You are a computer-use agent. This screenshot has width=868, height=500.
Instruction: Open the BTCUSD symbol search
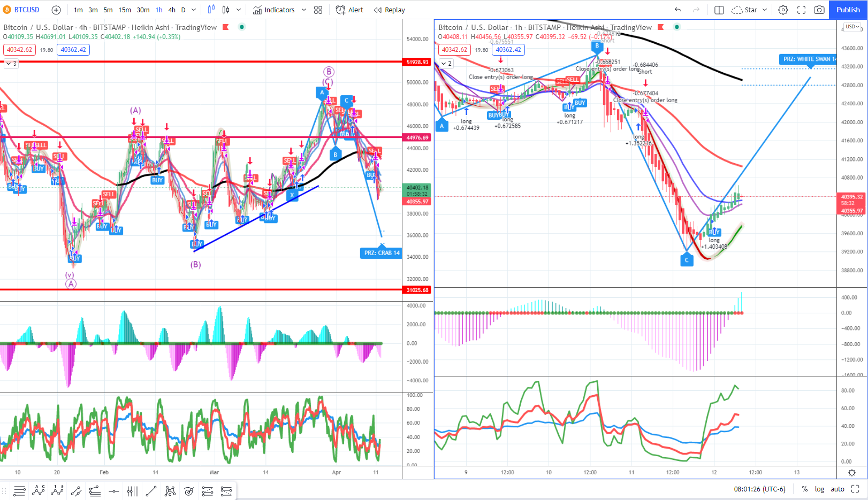pyautogui.click(x=22, y=10)
